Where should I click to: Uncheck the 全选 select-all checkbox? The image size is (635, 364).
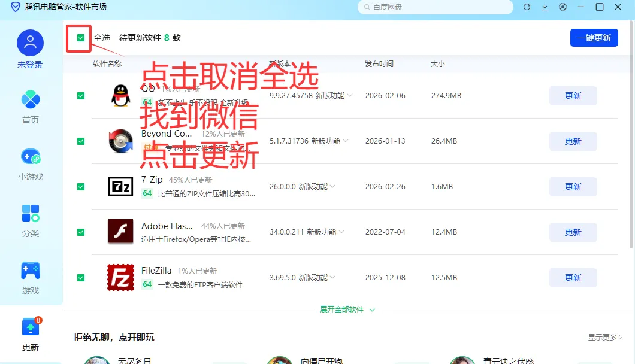tap(81, 38)
